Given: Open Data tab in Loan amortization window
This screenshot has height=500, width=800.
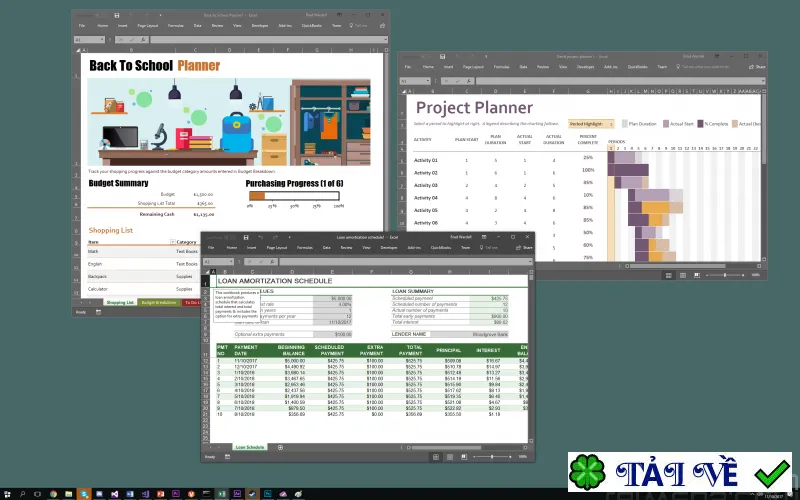Looking at the screenshot, I should (327, 247).
